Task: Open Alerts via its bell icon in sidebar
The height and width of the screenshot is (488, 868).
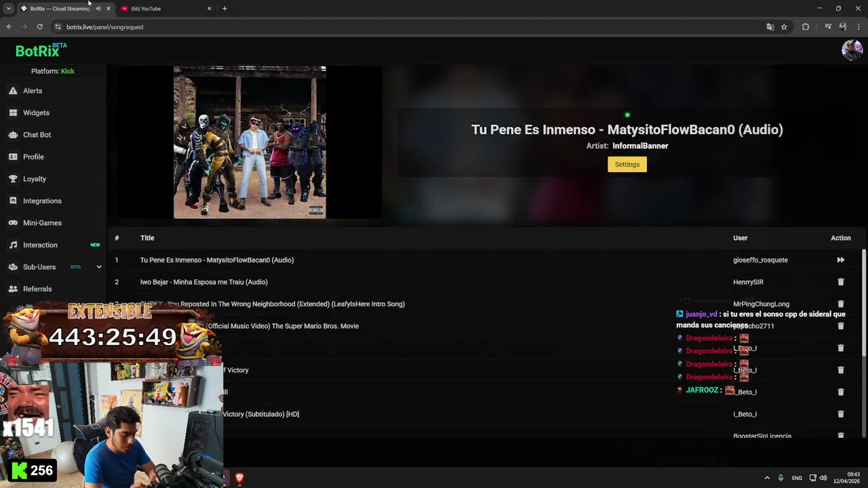Action: pos(13,91)
